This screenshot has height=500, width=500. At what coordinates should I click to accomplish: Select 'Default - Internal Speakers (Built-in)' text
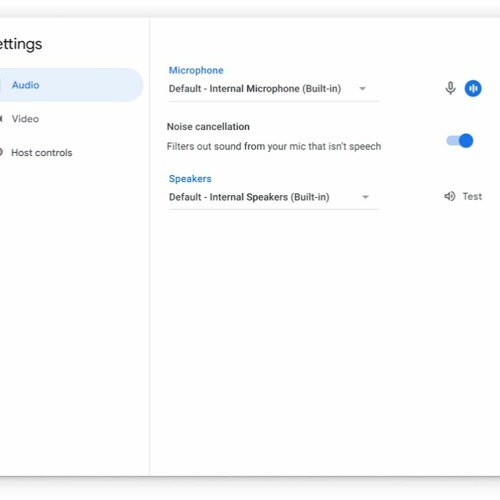coord(249,197)
